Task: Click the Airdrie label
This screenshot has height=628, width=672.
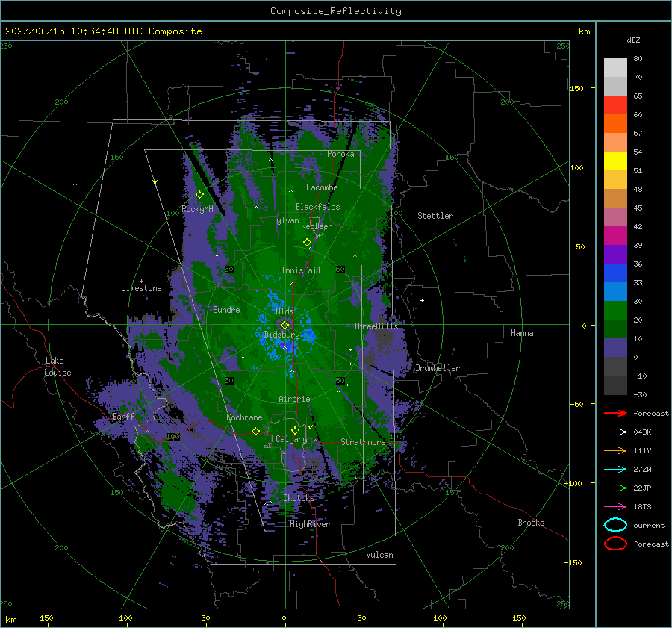Action: pos(294,399)
